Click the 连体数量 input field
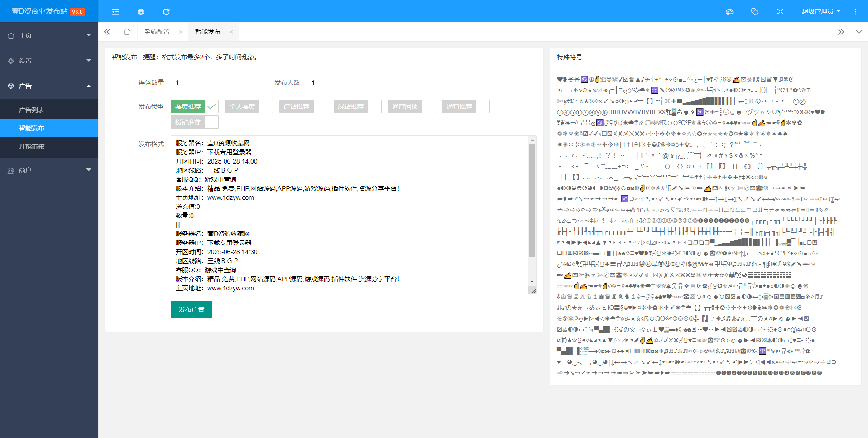The height and width of the screenshot is (438, 868). click(x=206, y=82)
